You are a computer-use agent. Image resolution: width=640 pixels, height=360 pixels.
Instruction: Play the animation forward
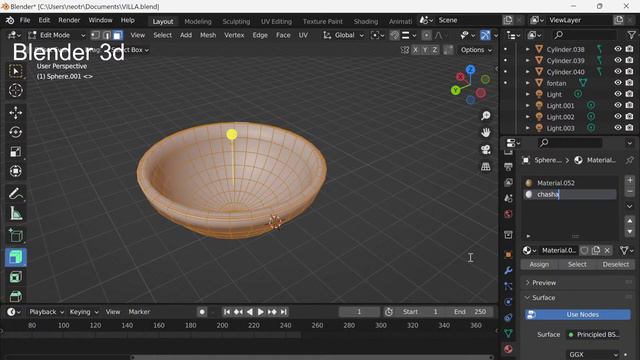[x=261, y=312]
